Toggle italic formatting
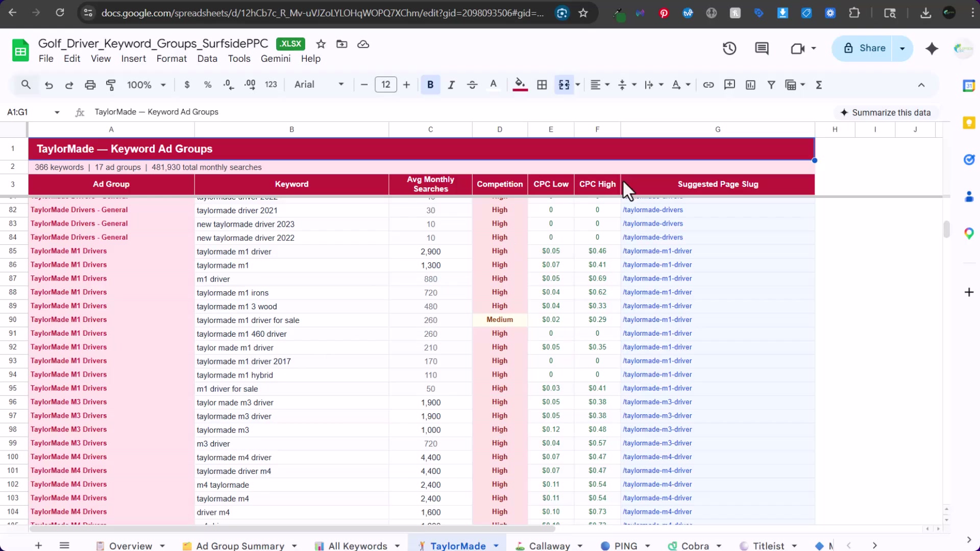This screenshot has height=551, width=980. [451, 85]
